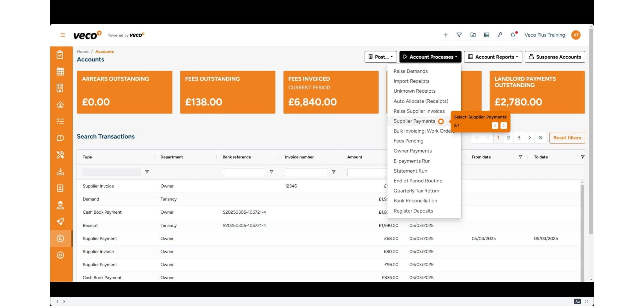The height and width of the screenshot is (306, 644).
Task: Choose 'End of Period Routine' menu item
Action: tap(424, 181)
